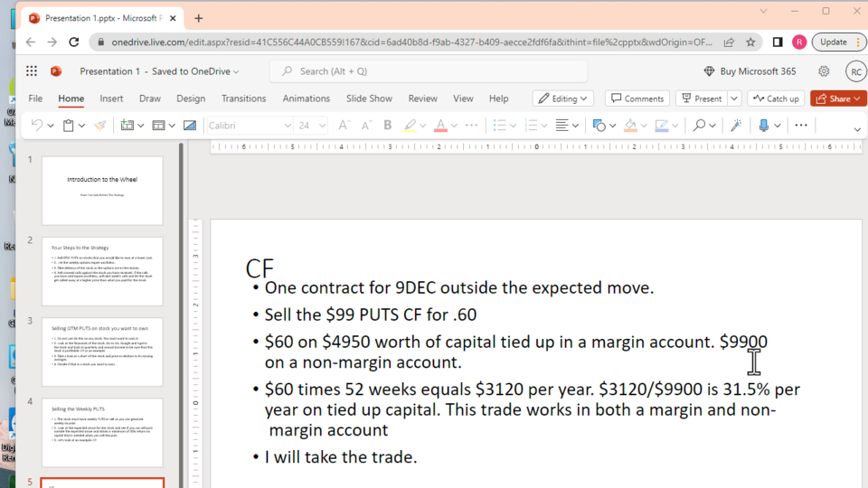This screenshot has width=868, height=488.
Task: Click the share page icon in address bar
Action: [729, 42]
